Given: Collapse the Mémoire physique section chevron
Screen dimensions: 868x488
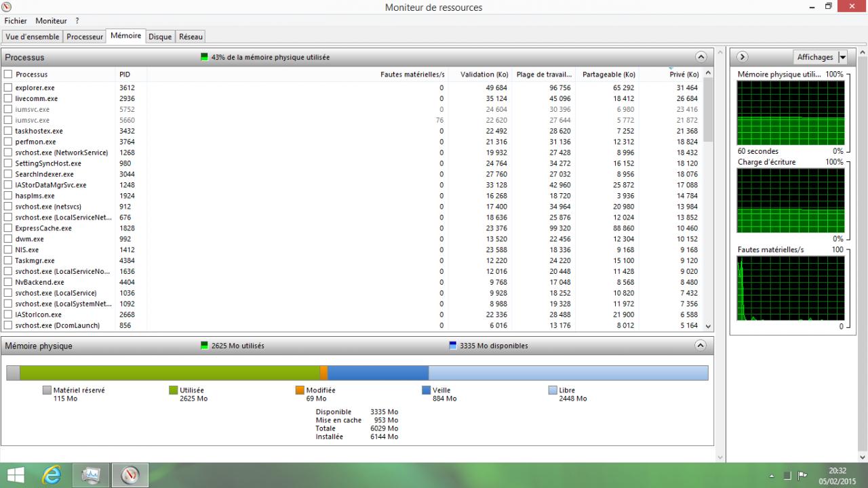Looking at the screenshot, I should click(x=701, y=346).
